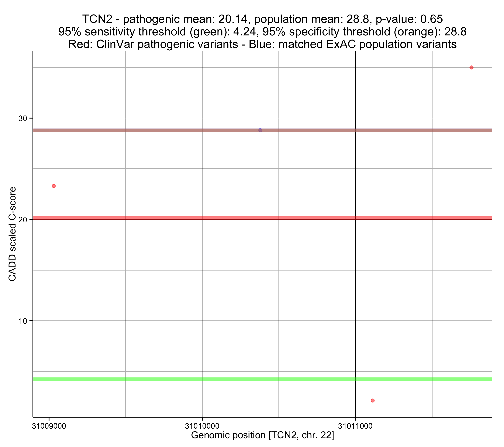Click the y-axis label 10

coord(23,321)
